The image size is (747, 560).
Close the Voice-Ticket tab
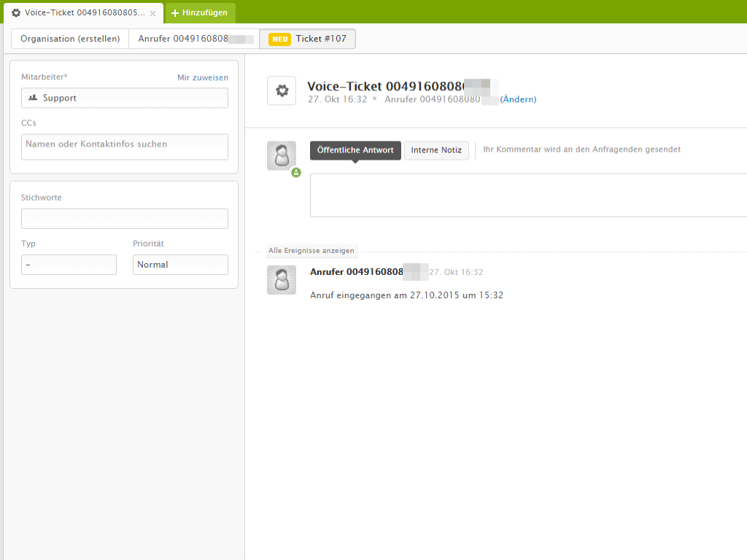click(x=152, y=13)
